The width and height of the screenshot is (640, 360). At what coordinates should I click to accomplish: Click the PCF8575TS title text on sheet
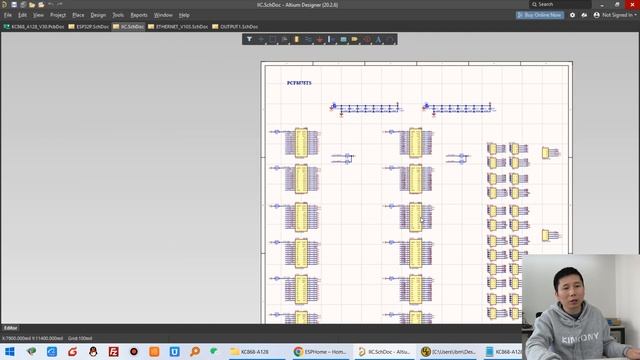299,83
